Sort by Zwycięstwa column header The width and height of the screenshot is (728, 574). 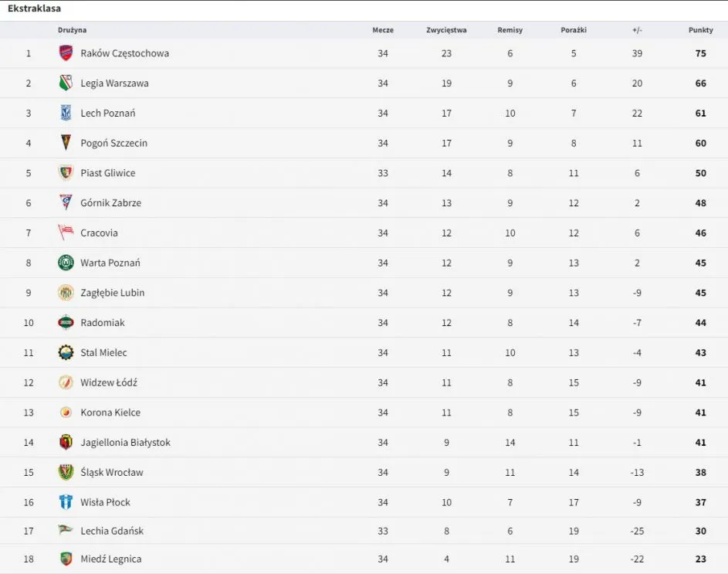pos(446,30)
